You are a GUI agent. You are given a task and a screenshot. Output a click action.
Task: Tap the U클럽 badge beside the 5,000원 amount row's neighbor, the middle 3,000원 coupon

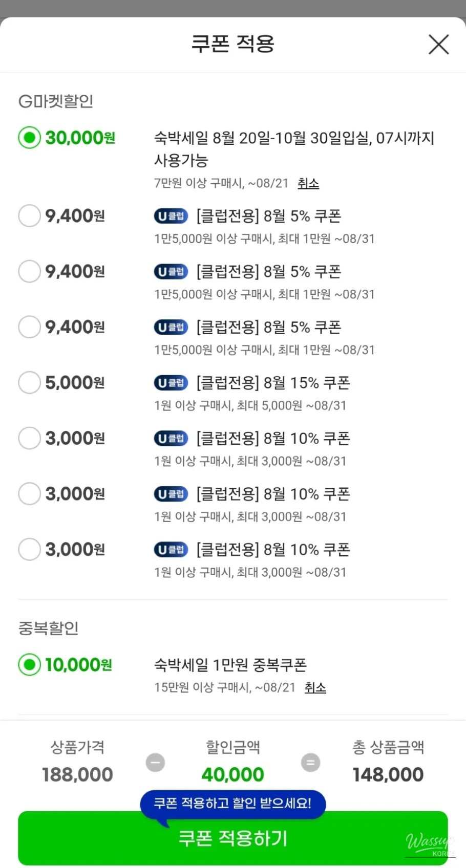coord(171,494)
